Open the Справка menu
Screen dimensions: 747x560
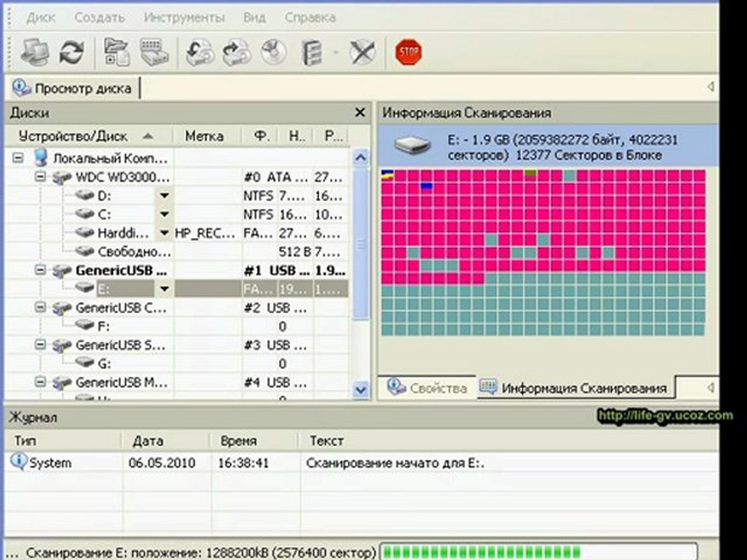[x=310, y=17]
